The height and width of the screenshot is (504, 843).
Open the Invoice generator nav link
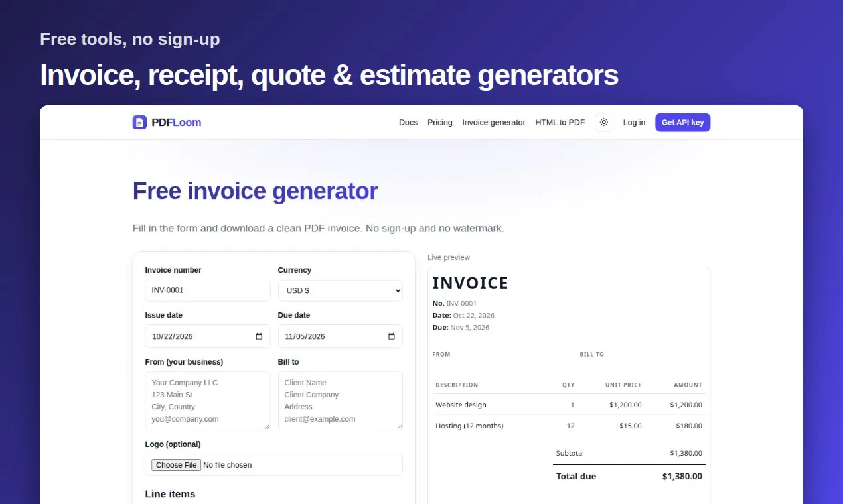tap(494, 122)
